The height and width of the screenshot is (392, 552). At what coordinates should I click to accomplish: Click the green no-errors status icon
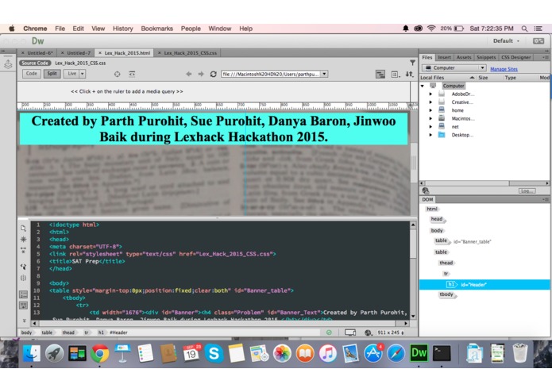click(329, 332)
